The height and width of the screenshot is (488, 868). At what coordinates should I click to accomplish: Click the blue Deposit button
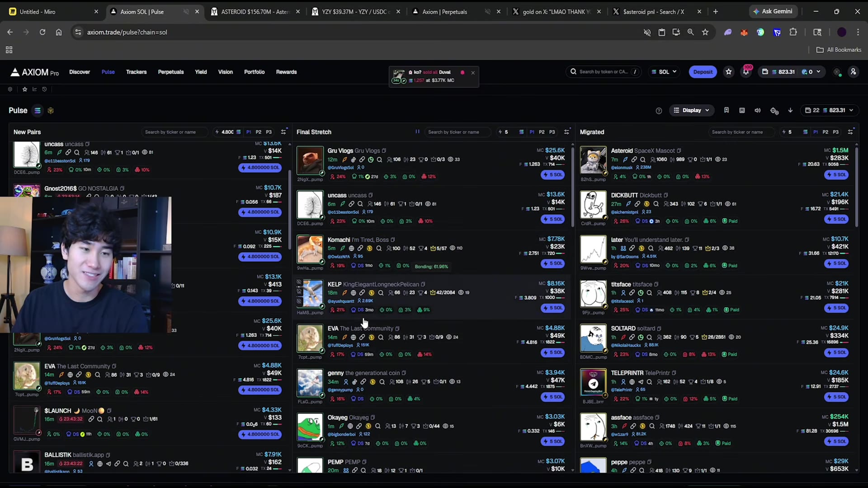tap(703, 72)
